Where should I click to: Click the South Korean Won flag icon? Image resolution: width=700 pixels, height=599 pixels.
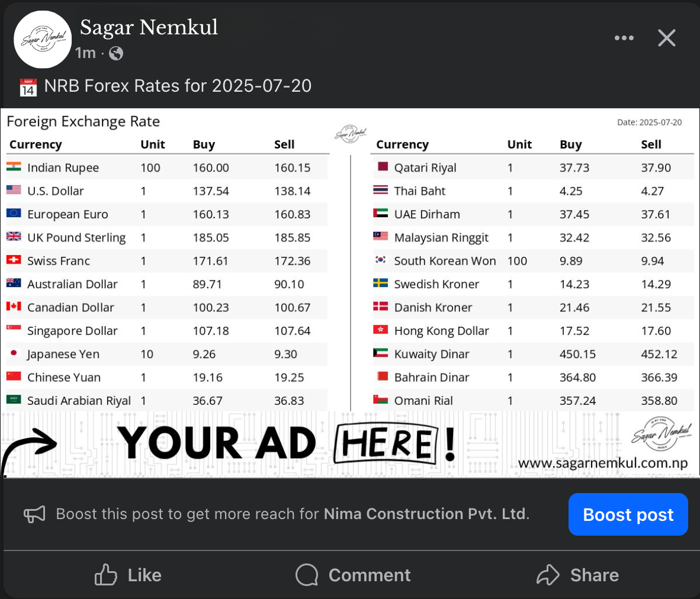pyautogui.click(x=381, y=260)
